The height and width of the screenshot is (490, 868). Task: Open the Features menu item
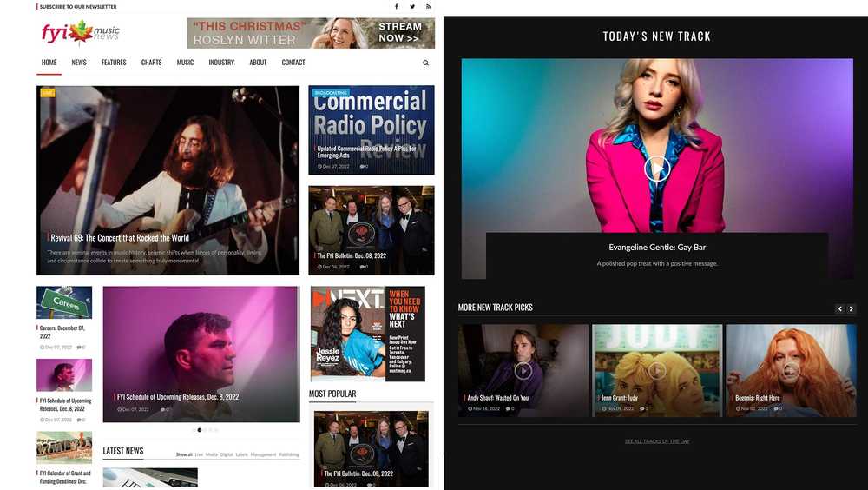(x=114, y=63)
